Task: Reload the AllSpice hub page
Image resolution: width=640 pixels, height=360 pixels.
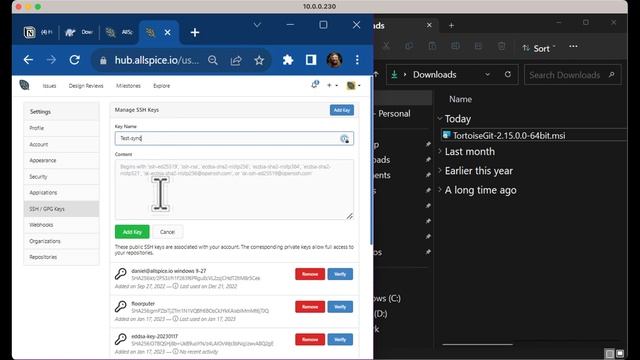Action: [74, 60]
